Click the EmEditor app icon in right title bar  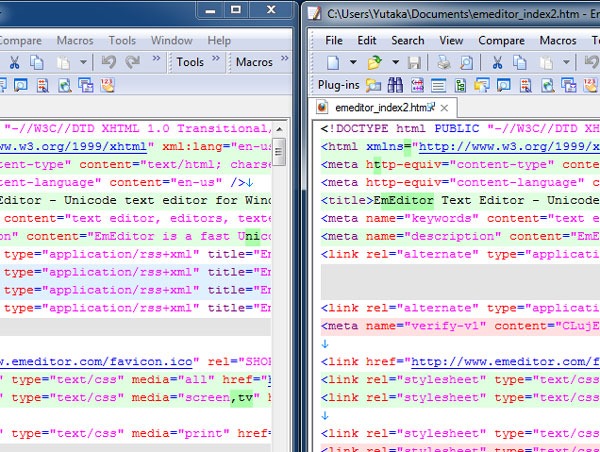coord(314,13)
